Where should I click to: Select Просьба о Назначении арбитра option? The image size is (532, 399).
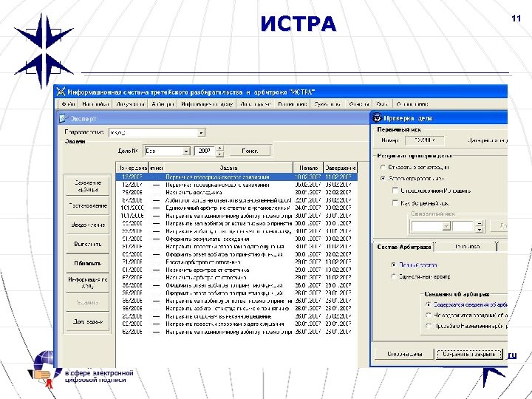point(428,326)
